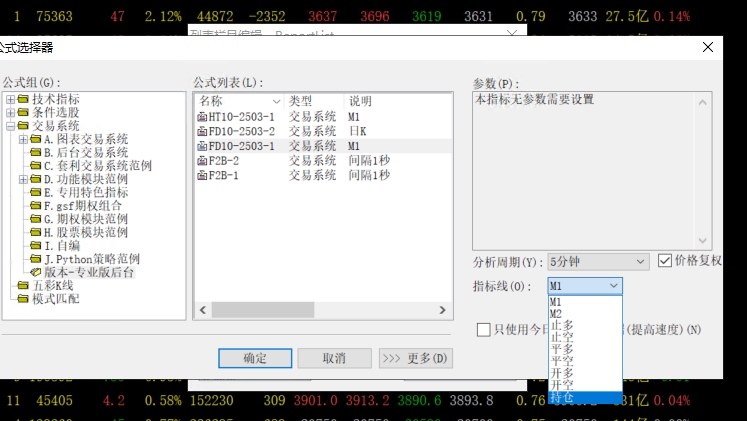Select the B.后台交易系统 tree label

click(86, 152)
